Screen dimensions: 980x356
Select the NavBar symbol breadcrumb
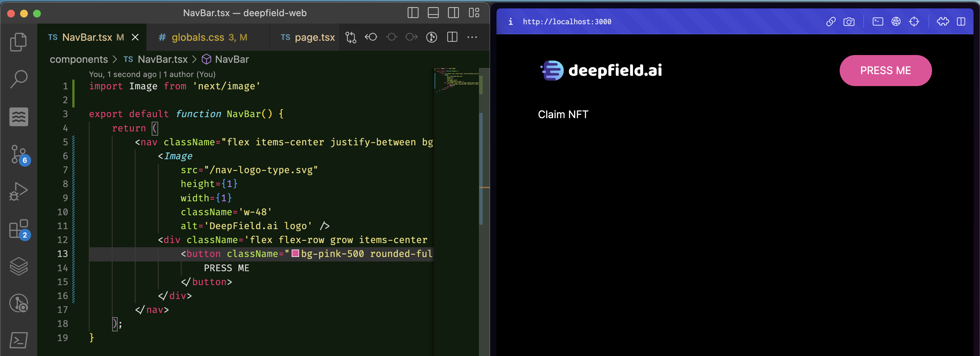(225, 59)
